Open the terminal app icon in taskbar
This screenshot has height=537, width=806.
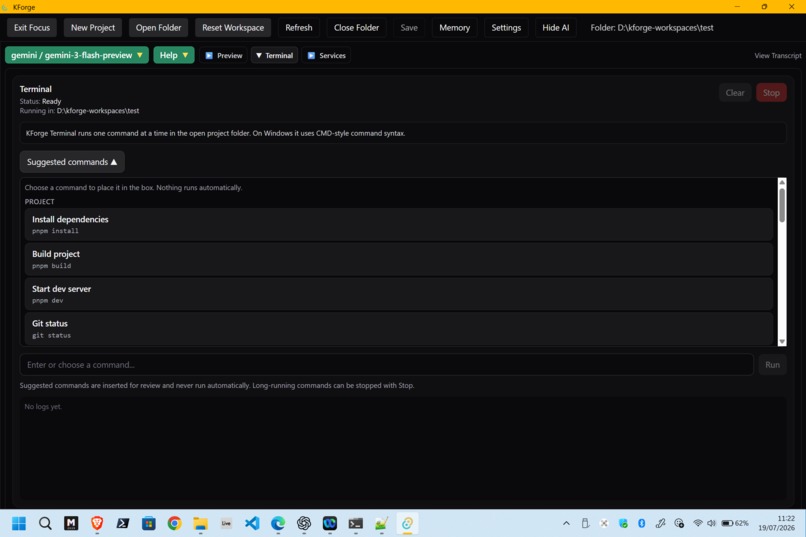point(356,523)
